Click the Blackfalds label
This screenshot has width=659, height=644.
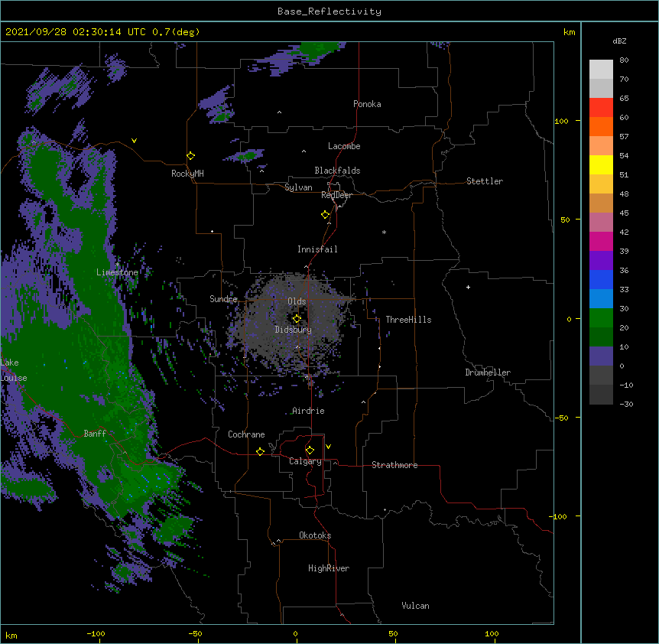point(337,171)
